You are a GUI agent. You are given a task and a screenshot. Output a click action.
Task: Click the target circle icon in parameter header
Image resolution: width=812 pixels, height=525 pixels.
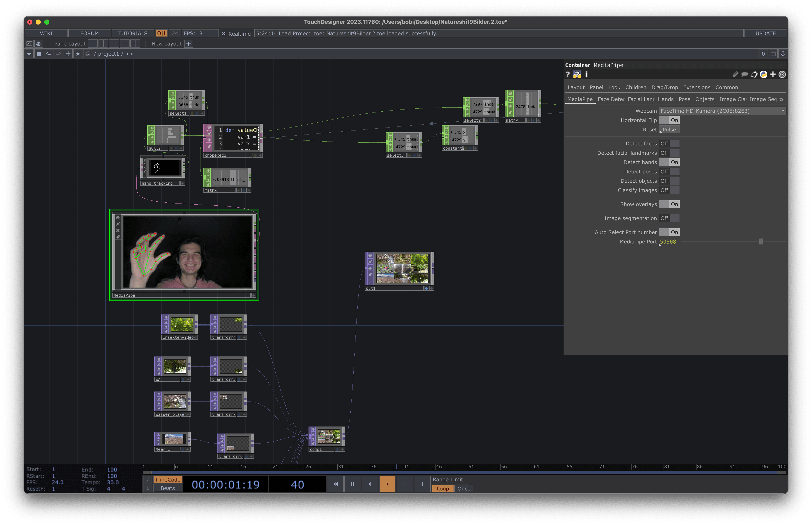pos(782,74)
